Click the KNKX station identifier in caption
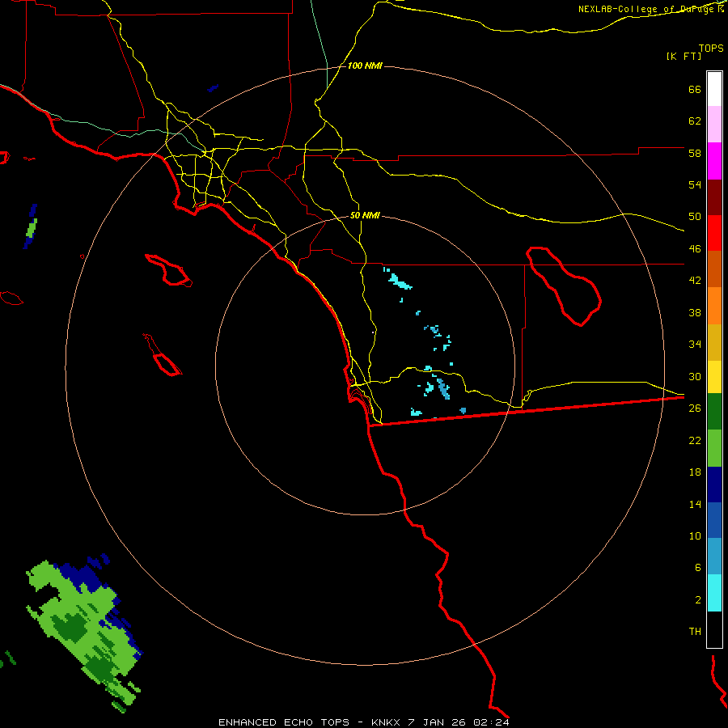 (x=387, y=722)
